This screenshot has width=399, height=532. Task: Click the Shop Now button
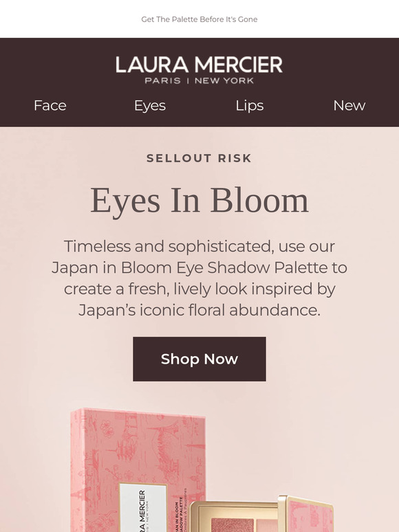[x=199, y=359]
